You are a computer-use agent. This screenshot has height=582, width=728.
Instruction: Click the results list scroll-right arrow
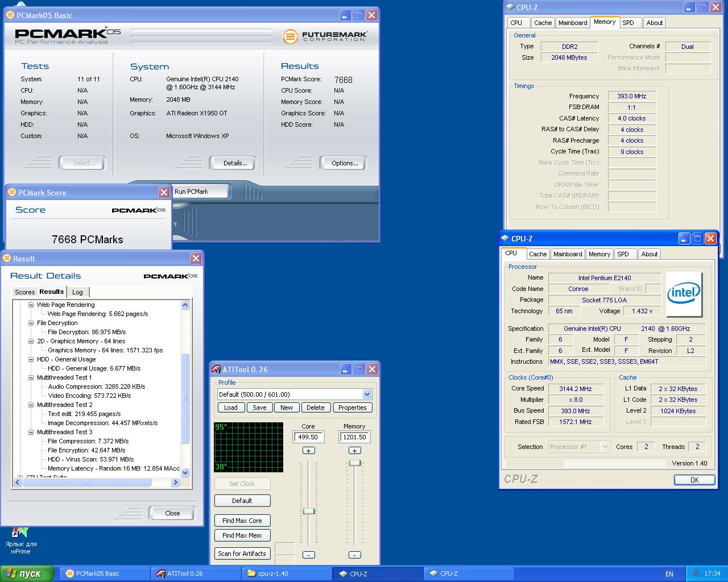(x=175, y=482)
